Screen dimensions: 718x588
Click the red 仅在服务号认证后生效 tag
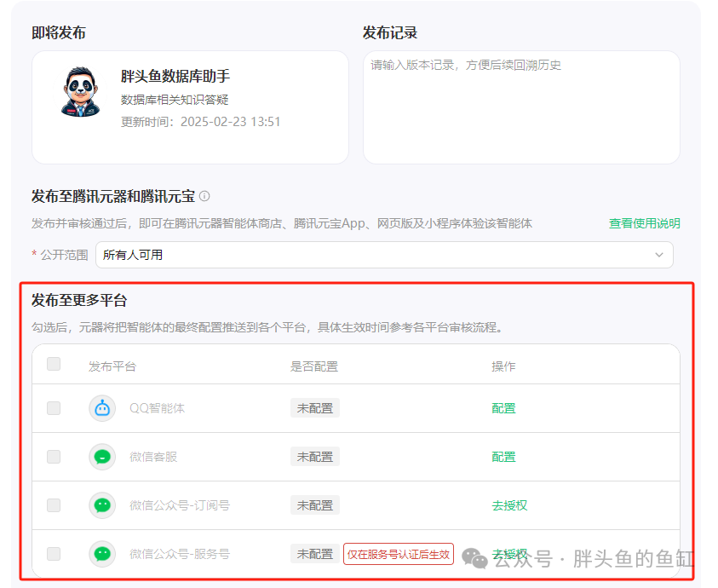click(399, 555)
